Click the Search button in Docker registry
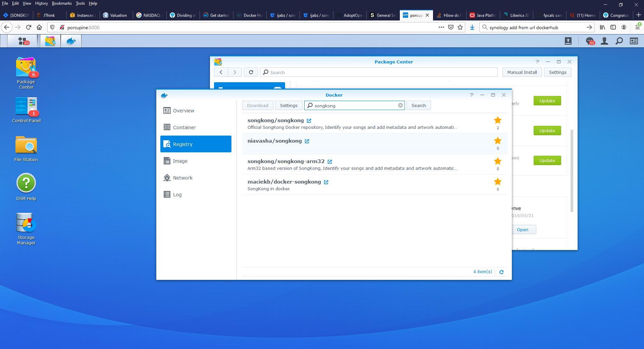Image resolution: width=644 pixels, height=349 pixels. coord(418,105)
